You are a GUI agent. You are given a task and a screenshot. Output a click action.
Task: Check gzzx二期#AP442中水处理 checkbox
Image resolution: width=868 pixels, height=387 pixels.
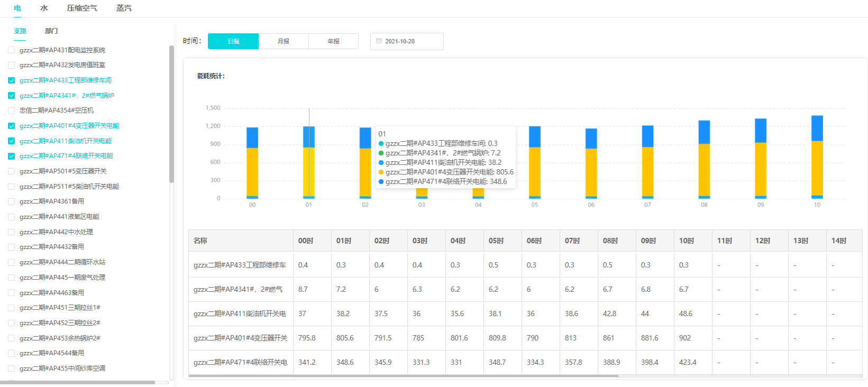tap(11, 232)
